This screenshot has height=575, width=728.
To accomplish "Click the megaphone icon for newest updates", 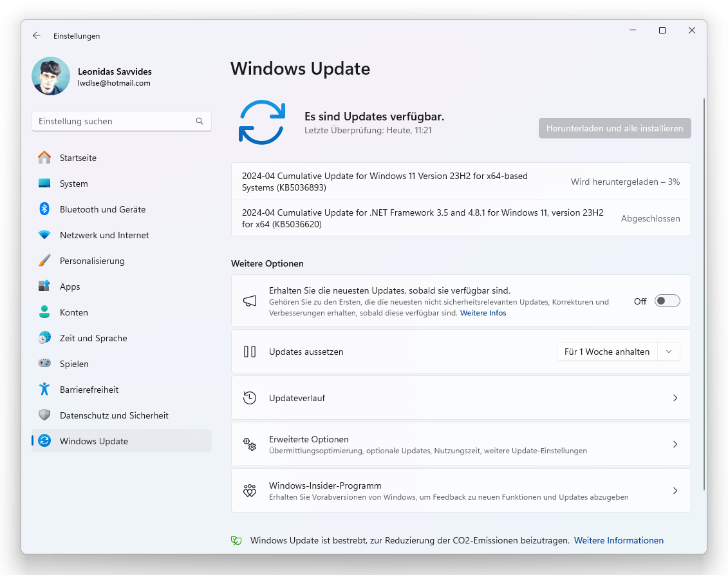I will click(x=250, y=301).
